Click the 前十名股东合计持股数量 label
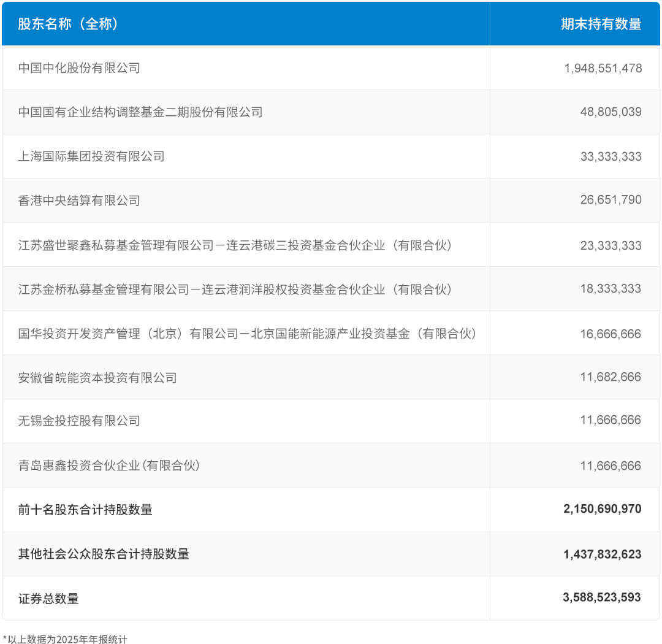Screen dimensions: 662x644 pyautogui.click(x=85, y=510)
